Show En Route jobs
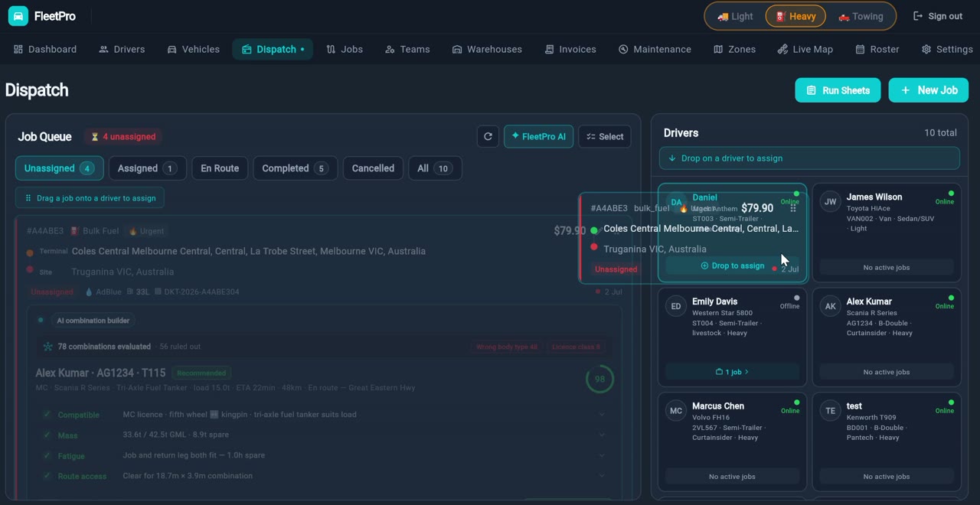Screen dimensions: 980x505 click(220, 168)
